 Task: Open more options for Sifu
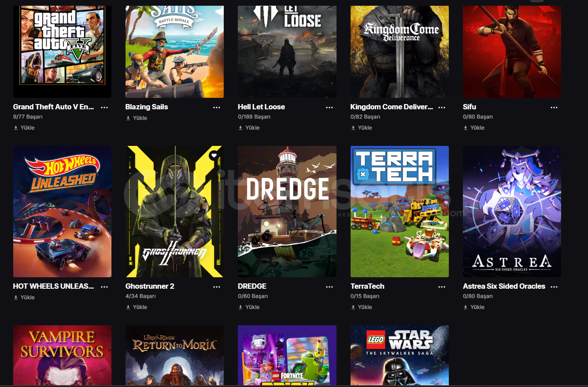[554, 107]
